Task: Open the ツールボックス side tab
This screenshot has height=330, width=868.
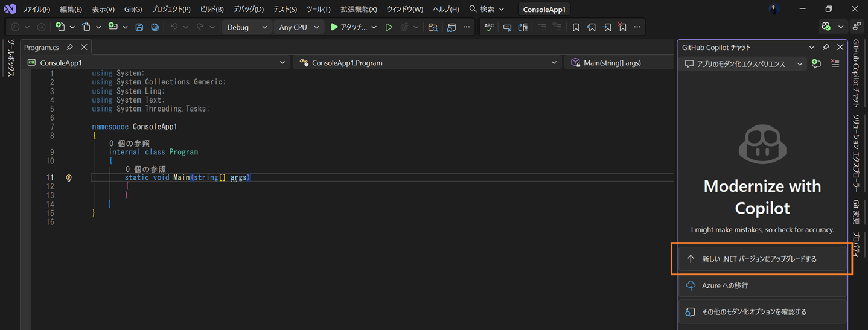Action: [x=10, y=58]
